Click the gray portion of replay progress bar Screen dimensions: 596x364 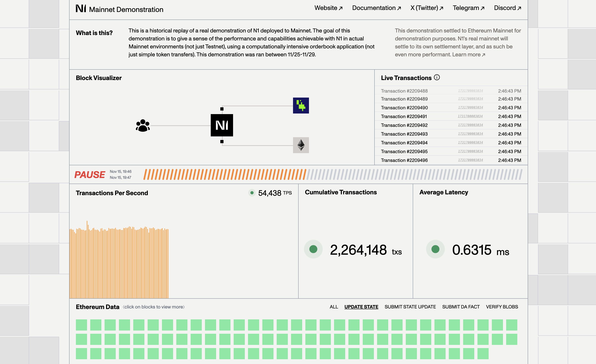click(x=415, y=174)
